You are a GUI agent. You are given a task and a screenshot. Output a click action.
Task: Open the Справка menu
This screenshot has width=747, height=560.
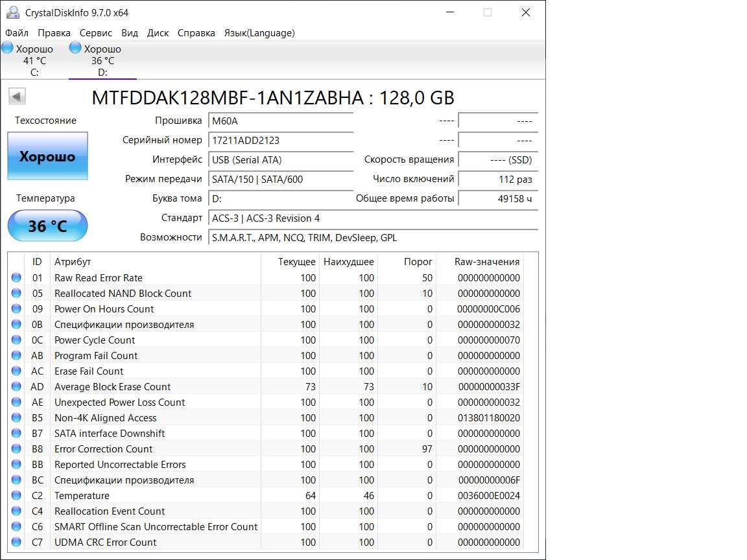coord(196,33)
